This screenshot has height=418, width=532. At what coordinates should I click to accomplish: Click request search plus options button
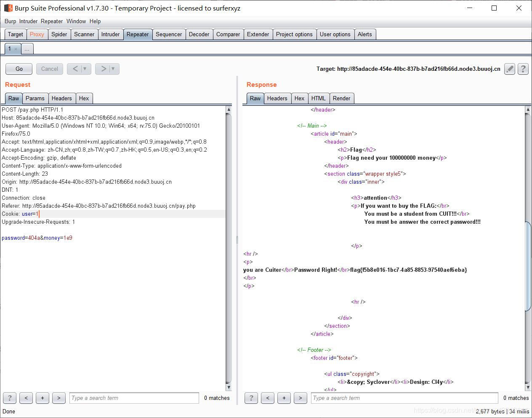(43, 398)
